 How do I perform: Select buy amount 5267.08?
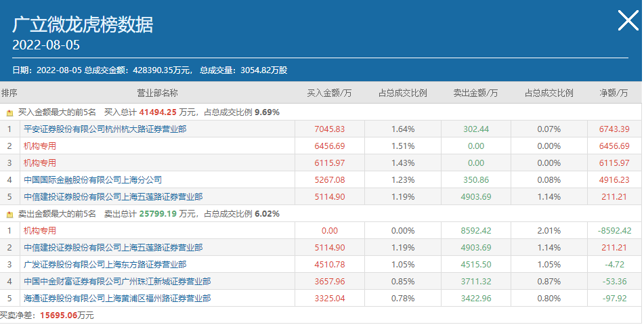(x=329, y=179)
